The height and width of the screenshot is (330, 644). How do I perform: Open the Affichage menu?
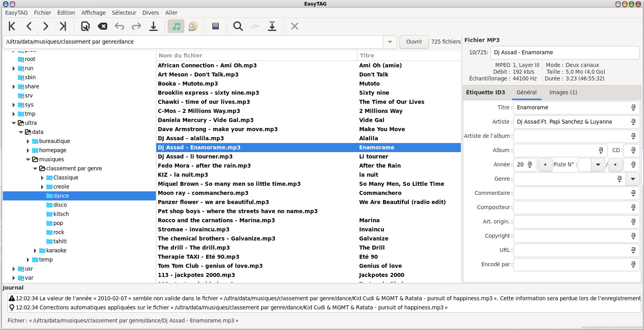[93, 13]
